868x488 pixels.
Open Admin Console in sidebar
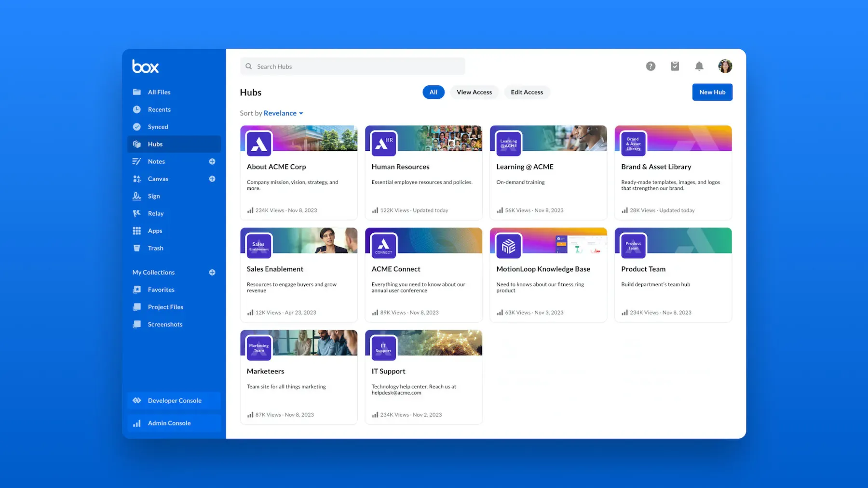[169, 423]
